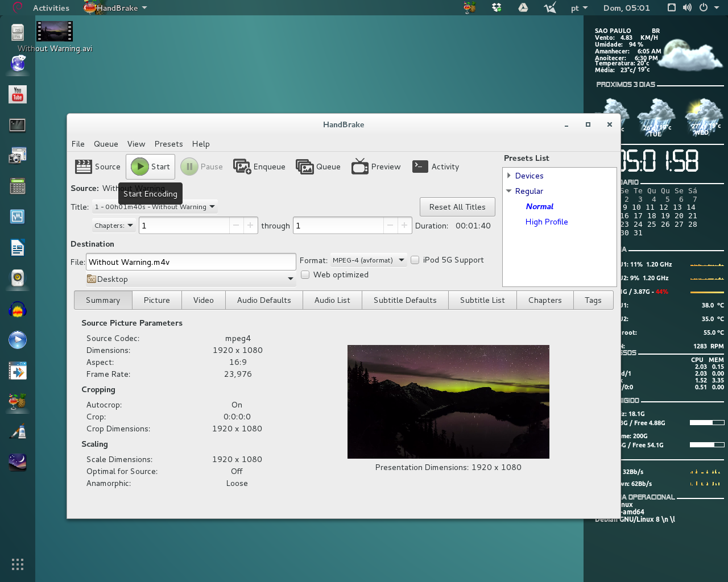Enable iPod 5G Support checkbox
728x582 pixels.
click(x=415, y=260)
